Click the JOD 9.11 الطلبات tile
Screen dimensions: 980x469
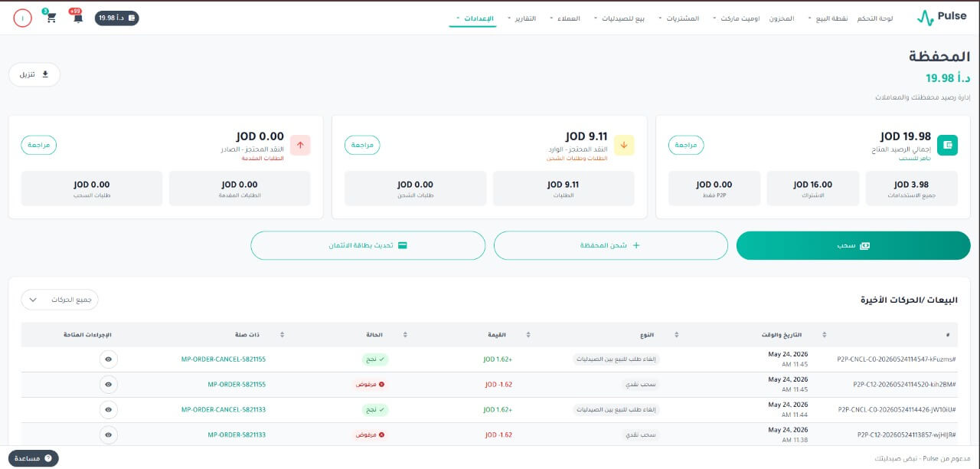tap(563, 189)
